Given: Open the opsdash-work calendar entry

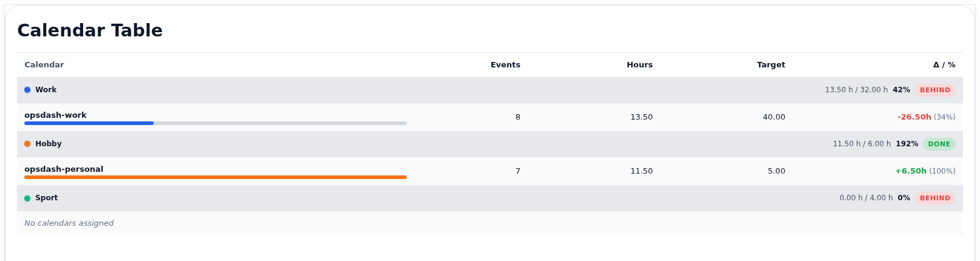Looking at the screenshot, I should point(55,115).
